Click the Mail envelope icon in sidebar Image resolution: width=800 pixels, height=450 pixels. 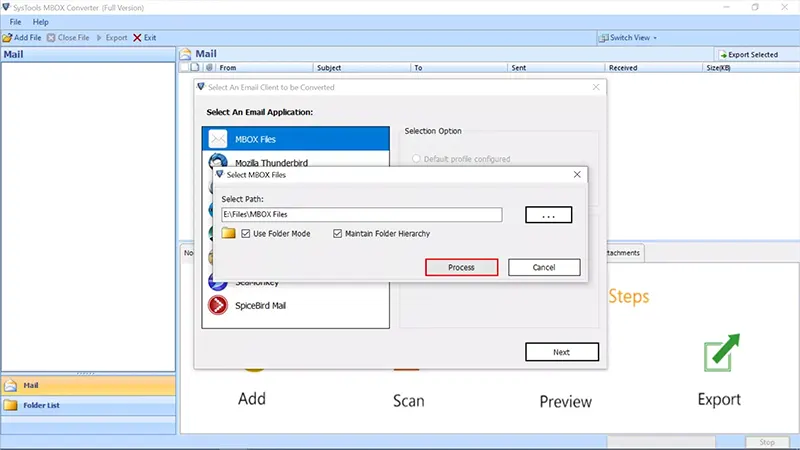(x=11, y=386)
